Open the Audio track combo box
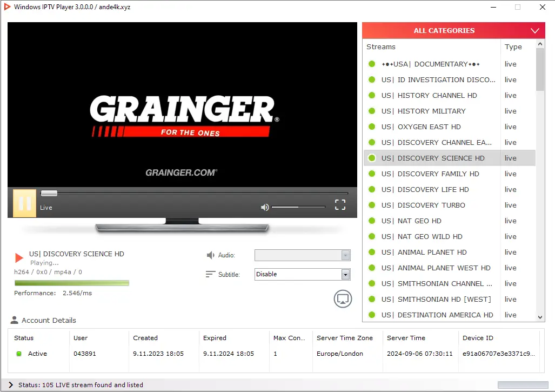 coord(302,255)
